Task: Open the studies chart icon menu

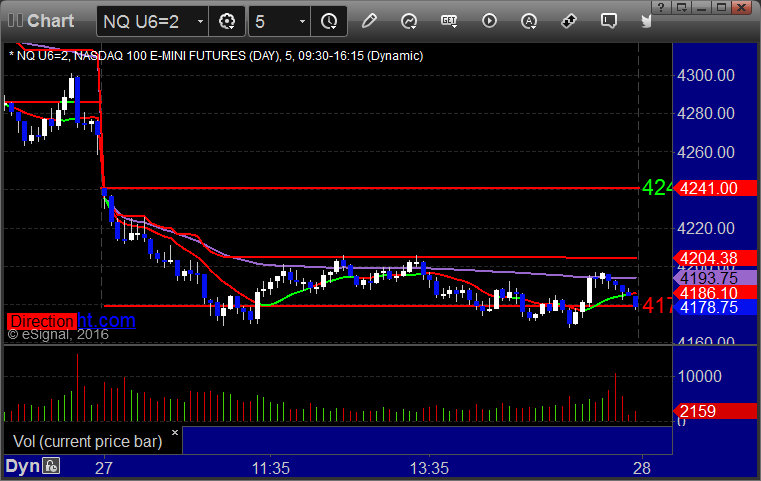Action: 409,21
